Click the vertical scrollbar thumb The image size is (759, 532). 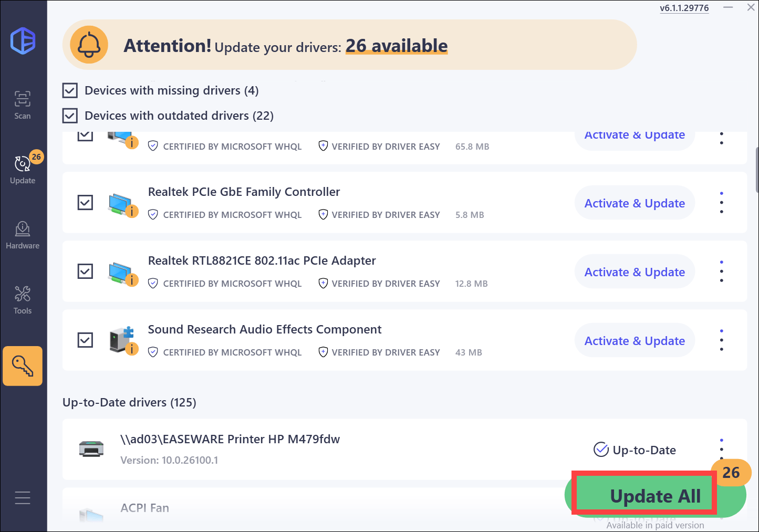(x=756, y=168)
